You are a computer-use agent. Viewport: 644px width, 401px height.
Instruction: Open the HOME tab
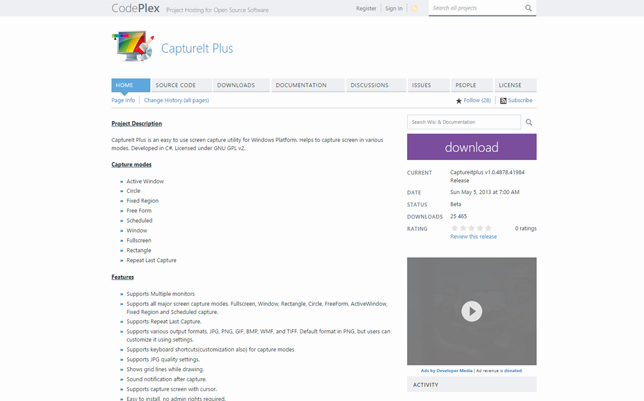131,85
